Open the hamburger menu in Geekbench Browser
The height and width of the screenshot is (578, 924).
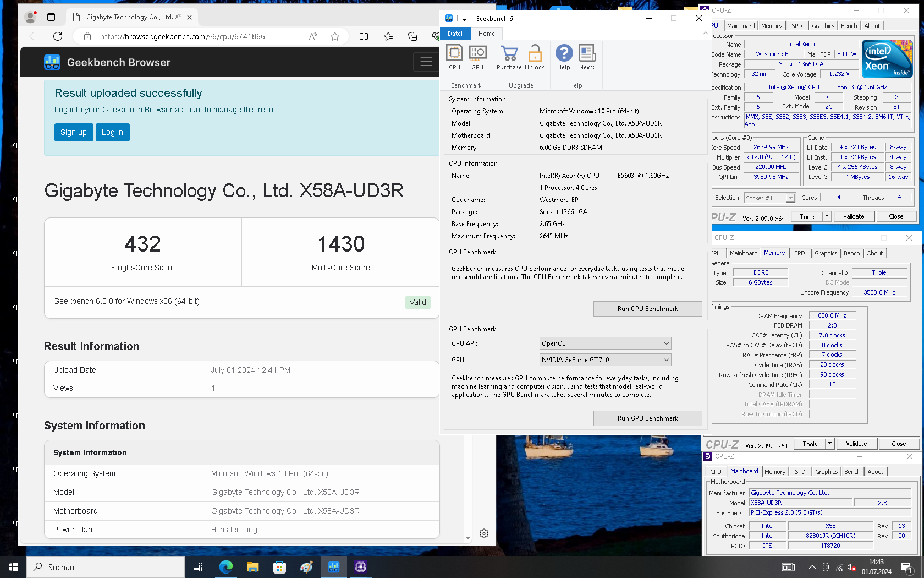(426, 62)
